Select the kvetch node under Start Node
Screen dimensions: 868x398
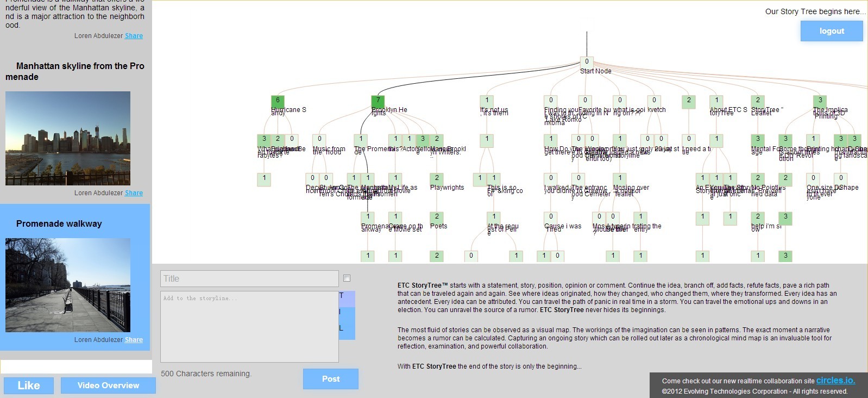point(654,101)
